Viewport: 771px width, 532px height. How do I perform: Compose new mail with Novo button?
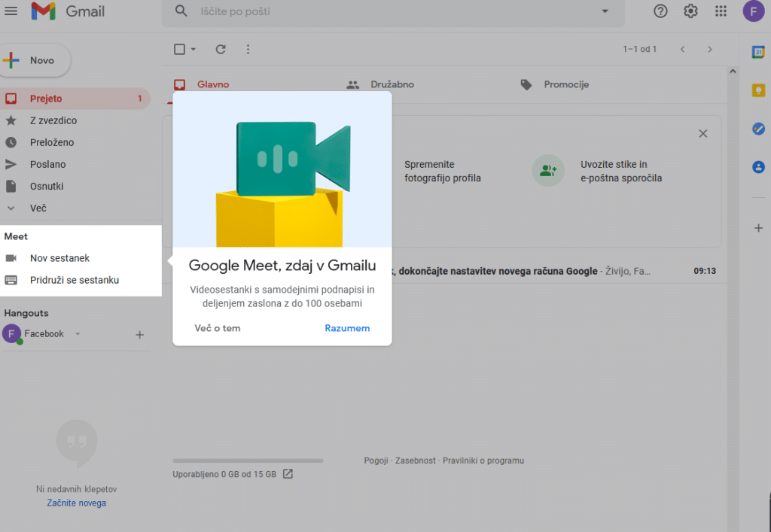pyautogui.click(x=35, y=60)
